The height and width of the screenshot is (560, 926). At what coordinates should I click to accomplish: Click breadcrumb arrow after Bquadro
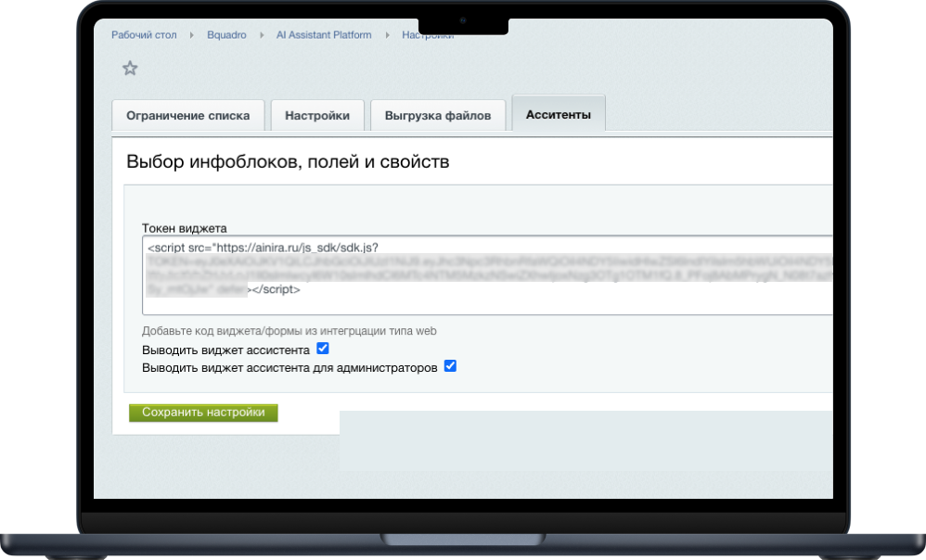click(x=262, y=35)
